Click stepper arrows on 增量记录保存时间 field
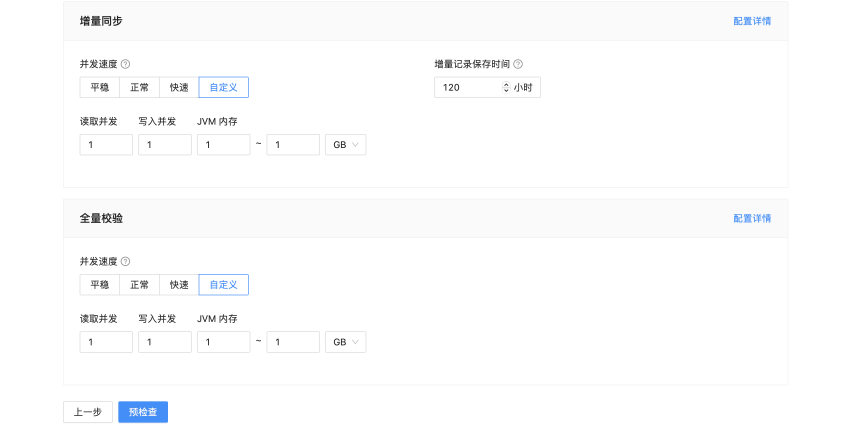This screenshot has height=428, width=846. (506, 87)
